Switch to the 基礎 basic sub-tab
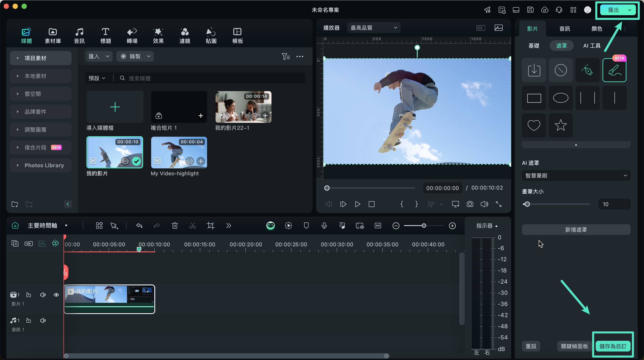Viewport: 644px width, 360px height. [534, 46]
